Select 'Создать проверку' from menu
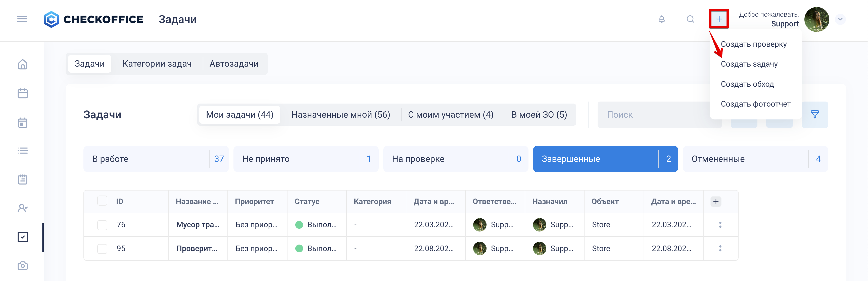Image resolution: width=868 pixels, height=281 pixels. (753, 44)
